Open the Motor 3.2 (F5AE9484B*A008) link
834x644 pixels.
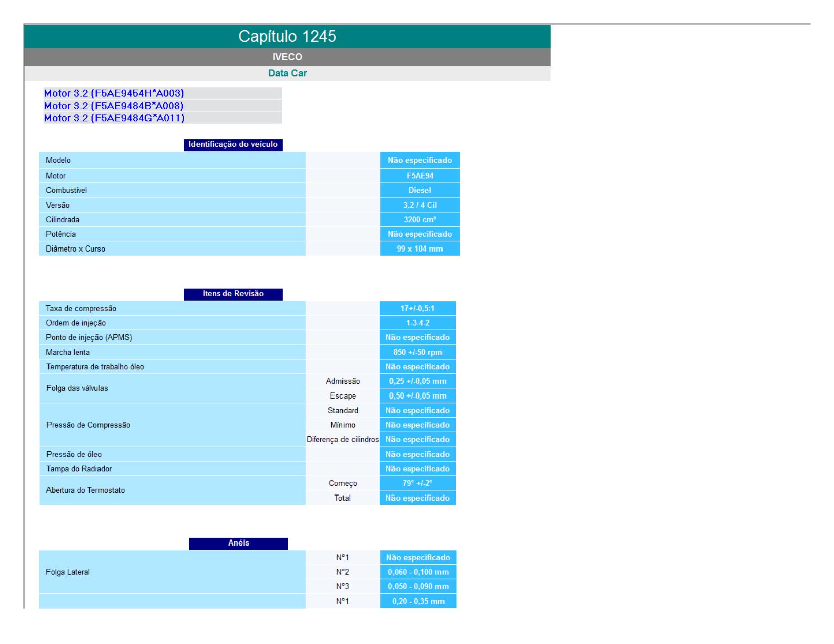click(114, 106)
